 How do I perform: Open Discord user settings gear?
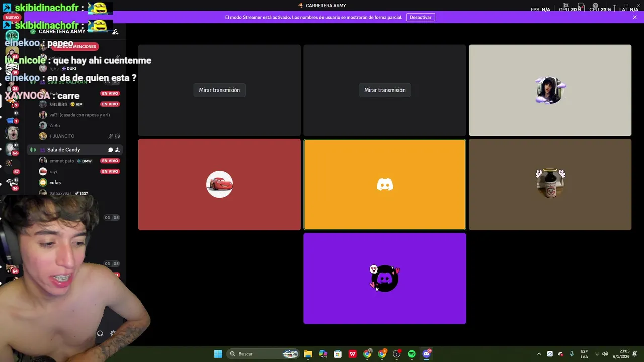coord(113,333)
